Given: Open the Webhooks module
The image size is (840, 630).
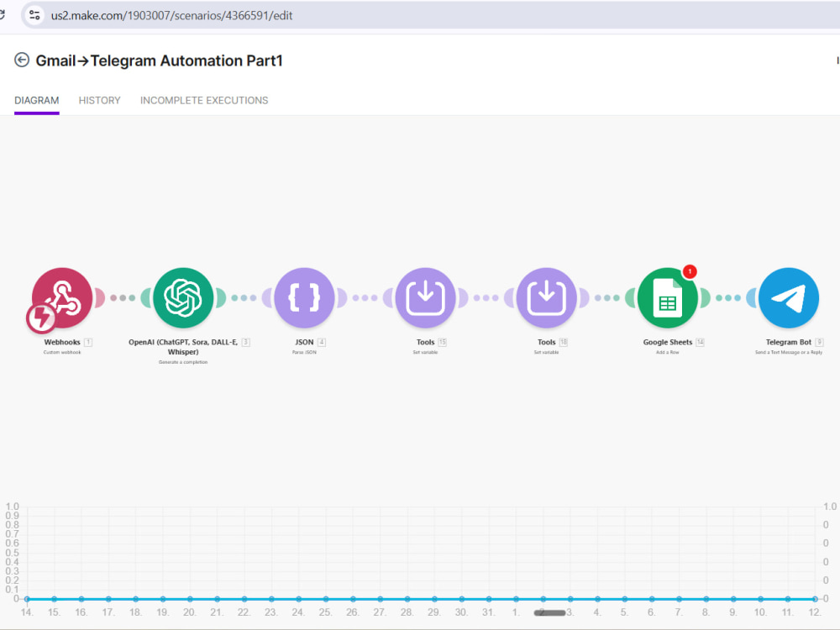Looking at the screenshot, I should pos(62,297).
